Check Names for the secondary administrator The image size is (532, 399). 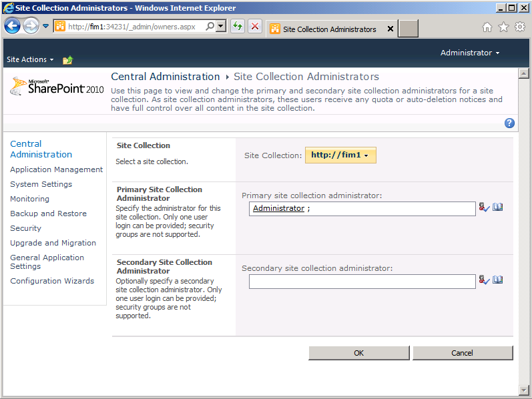(x=484, y=280)
